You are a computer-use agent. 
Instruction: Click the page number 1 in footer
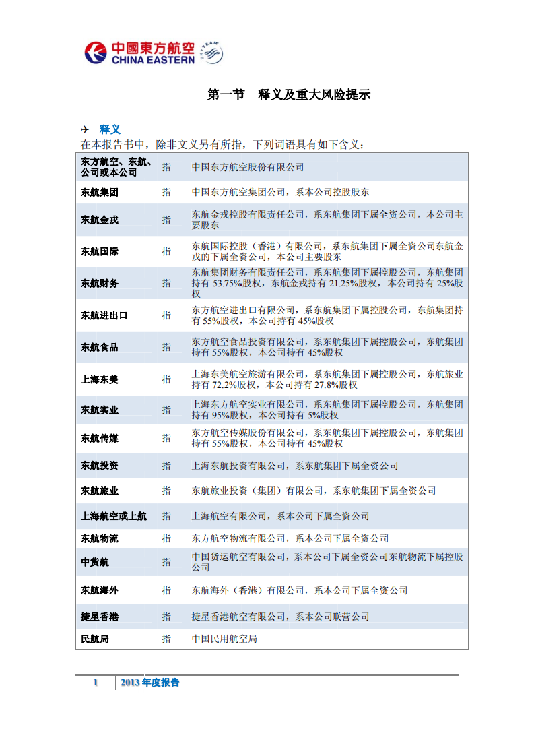click(x=96, y=683)
